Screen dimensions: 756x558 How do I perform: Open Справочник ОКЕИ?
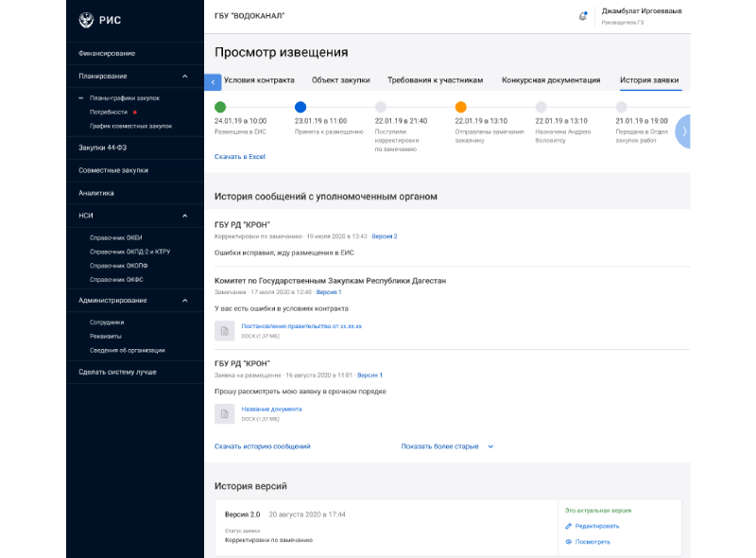pos(115,237)
